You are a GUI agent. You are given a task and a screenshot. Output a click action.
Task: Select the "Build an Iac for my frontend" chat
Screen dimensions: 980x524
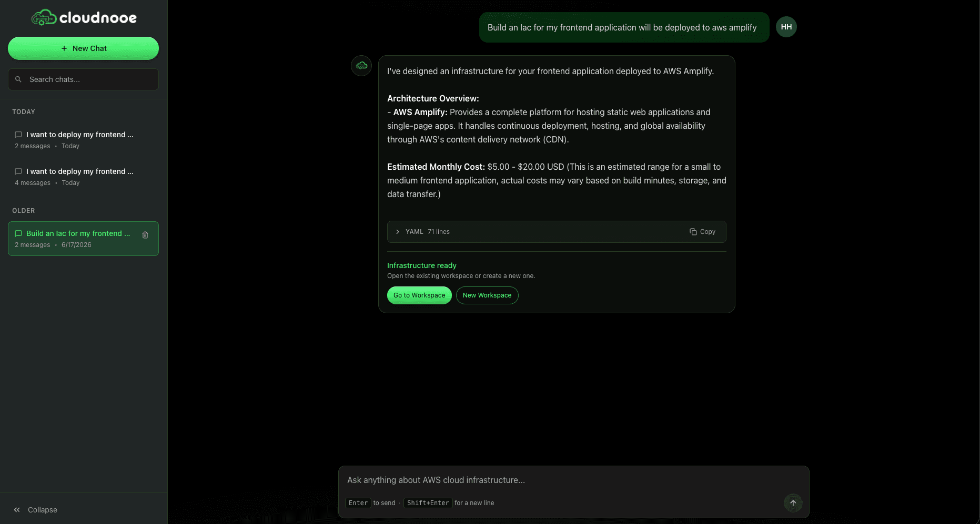(x=83, y=239)
